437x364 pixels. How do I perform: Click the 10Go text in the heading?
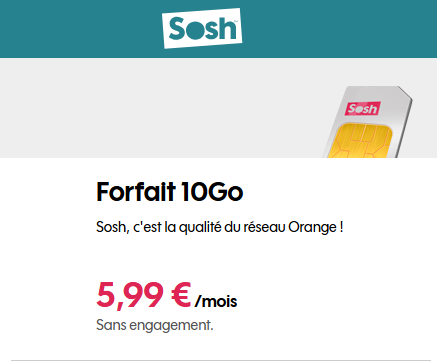(x=212, y=192)
